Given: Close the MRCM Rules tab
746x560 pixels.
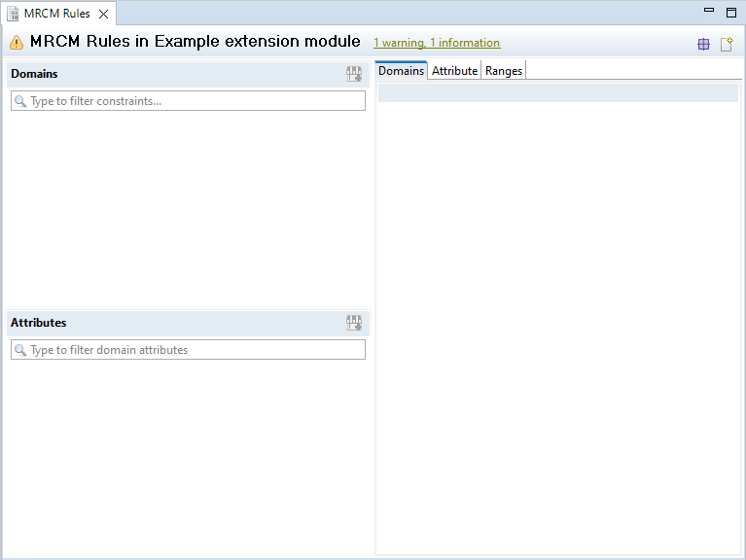Looking at the screenshot, I should 103,14.
